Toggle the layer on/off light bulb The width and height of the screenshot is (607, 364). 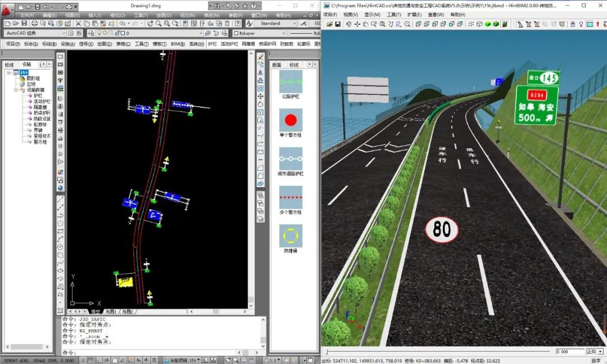[x=99, y=33]
